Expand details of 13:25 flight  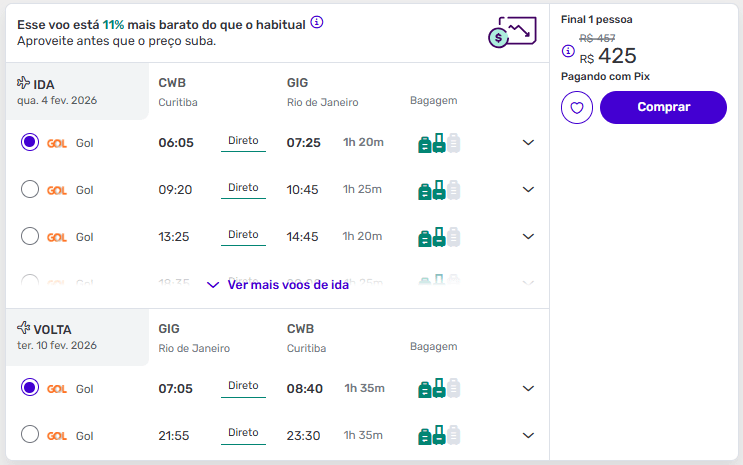click(x=528, y=236)
